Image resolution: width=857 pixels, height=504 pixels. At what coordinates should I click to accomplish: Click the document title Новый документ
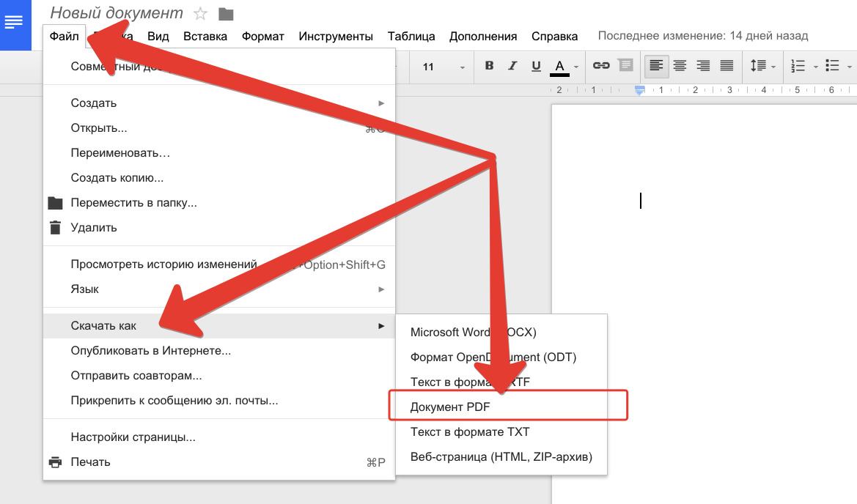(117, 13)
